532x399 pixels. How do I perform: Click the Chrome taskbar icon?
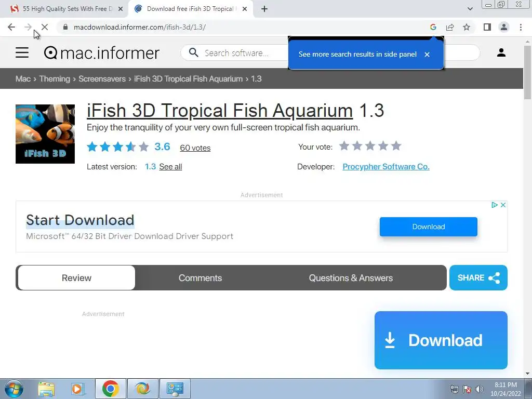coord(110,389)
